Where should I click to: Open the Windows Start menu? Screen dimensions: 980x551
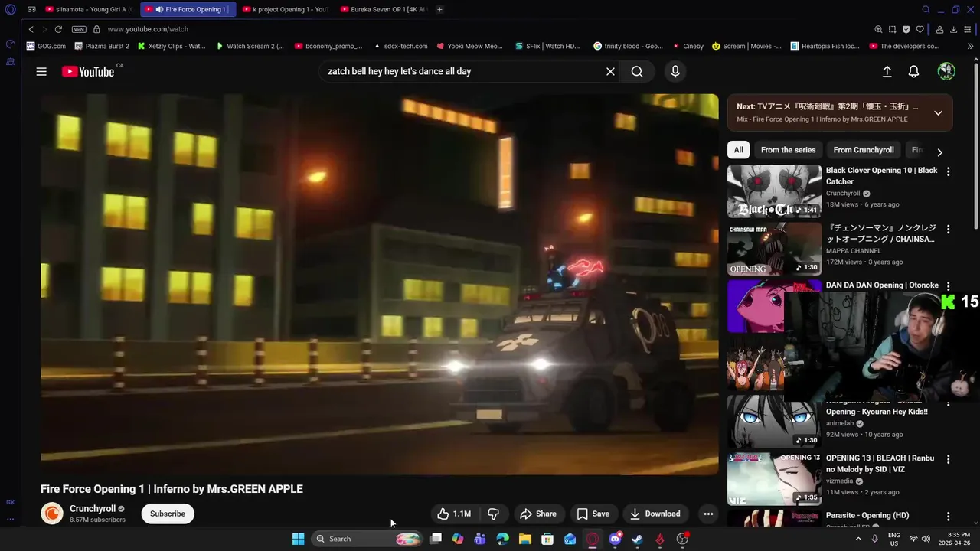(x=298, y=539)
